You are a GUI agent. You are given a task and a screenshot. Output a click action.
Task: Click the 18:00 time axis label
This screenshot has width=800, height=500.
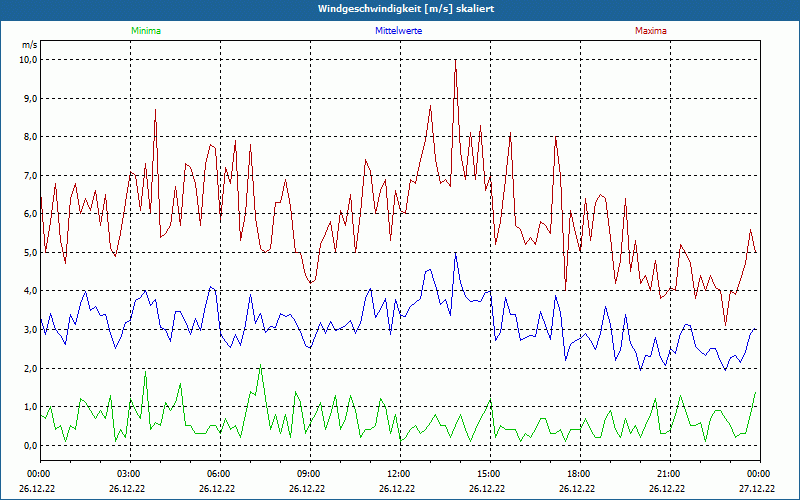click(x=581, y=474)
